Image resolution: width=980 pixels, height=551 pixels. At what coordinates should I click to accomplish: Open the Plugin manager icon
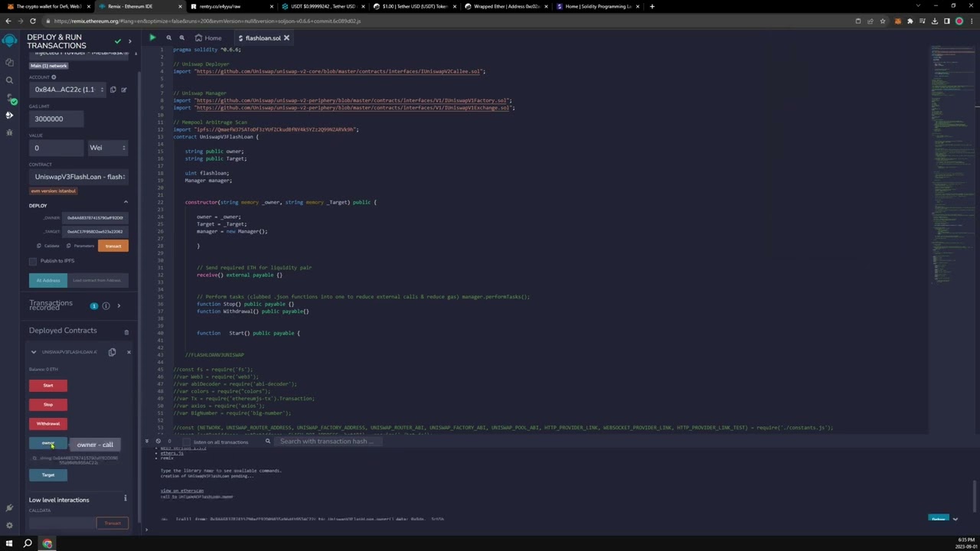coord(9,508)
